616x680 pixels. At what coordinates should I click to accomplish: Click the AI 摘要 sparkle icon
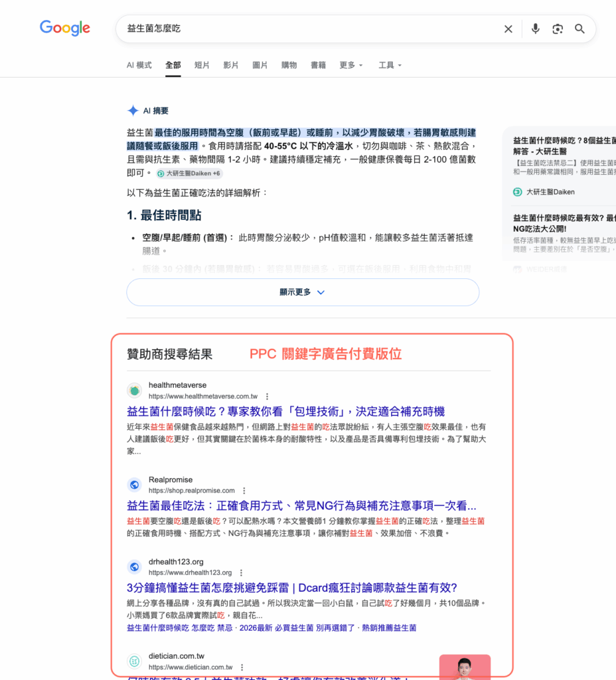click(133, 111)
